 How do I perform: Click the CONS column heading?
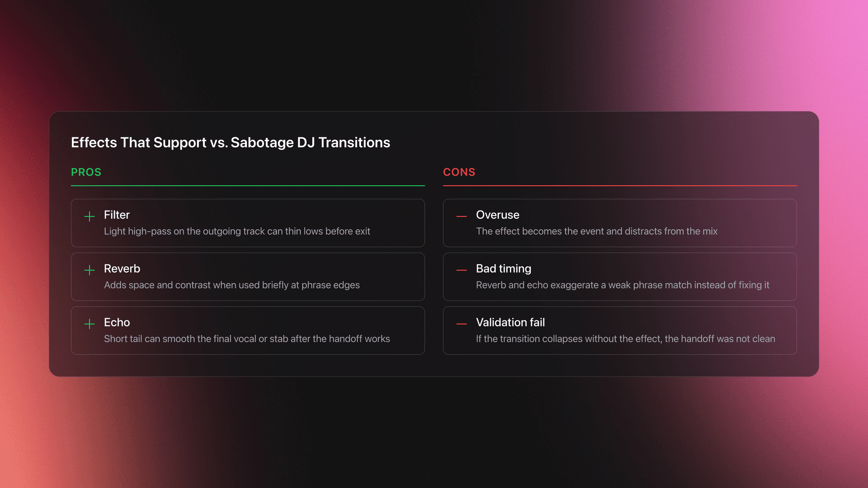tap(459, 172)
